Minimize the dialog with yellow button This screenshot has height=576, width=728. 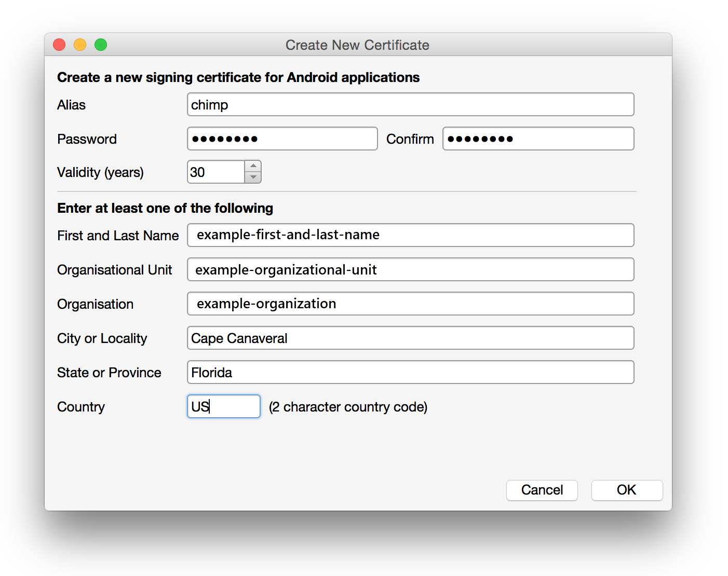[x=80, y=45]
